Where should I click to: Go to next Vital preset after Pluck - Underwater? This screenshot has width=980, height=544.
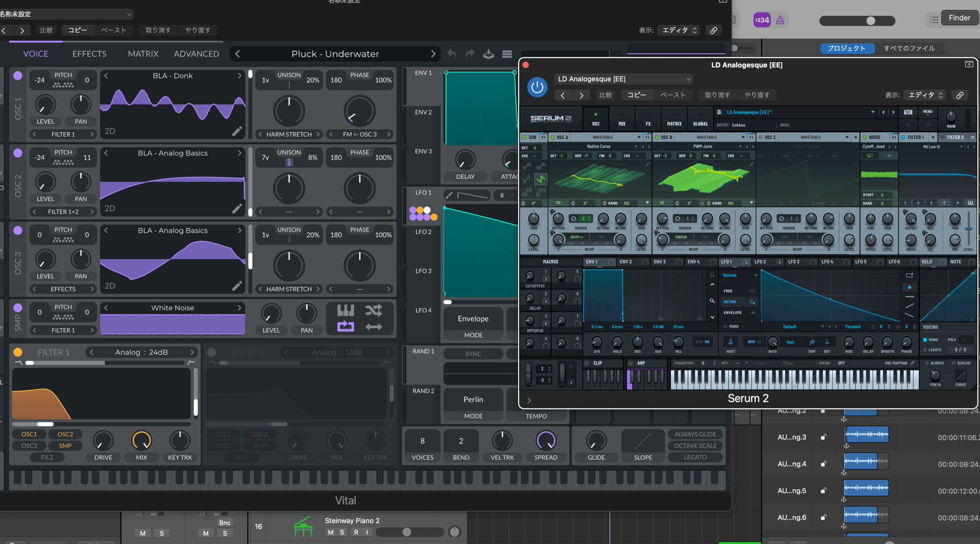433,54
